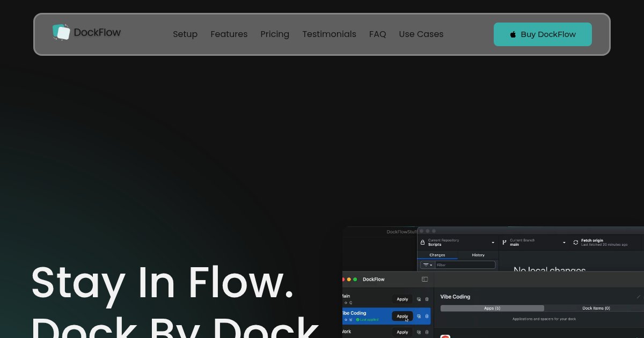Image resolution: width=644 pixels, height=338 pixels.
Task: Open the FAQ navigation link
Action: click(x=378, y=34)
